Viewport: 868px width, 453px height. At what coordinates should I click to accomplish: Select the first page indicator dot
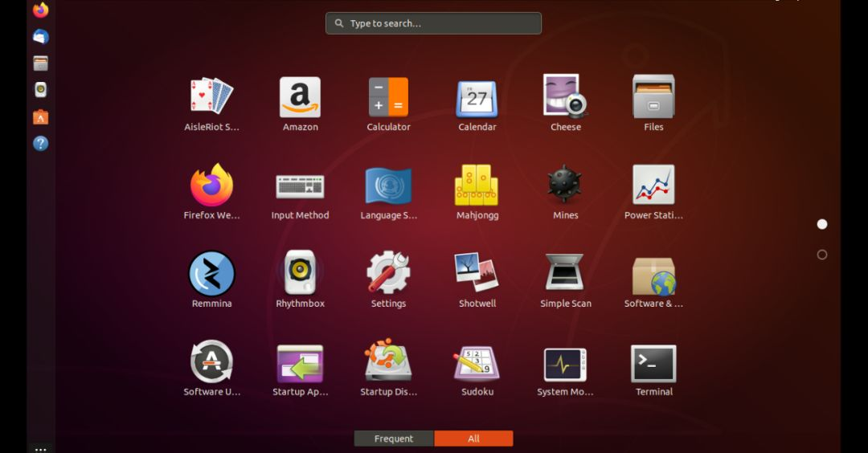(x=822, y=224)
